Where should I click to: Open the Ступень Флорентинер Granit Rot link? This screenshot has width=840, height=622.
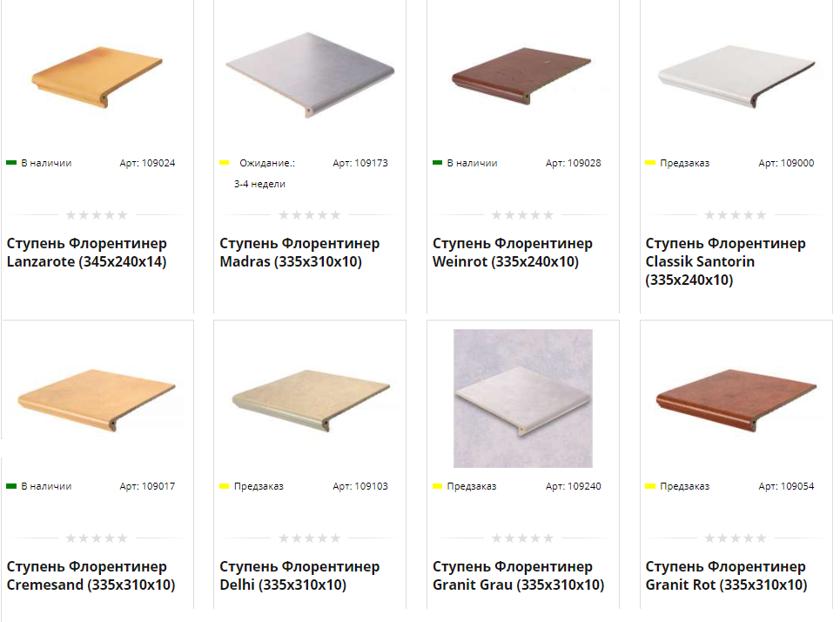(727, 576)
